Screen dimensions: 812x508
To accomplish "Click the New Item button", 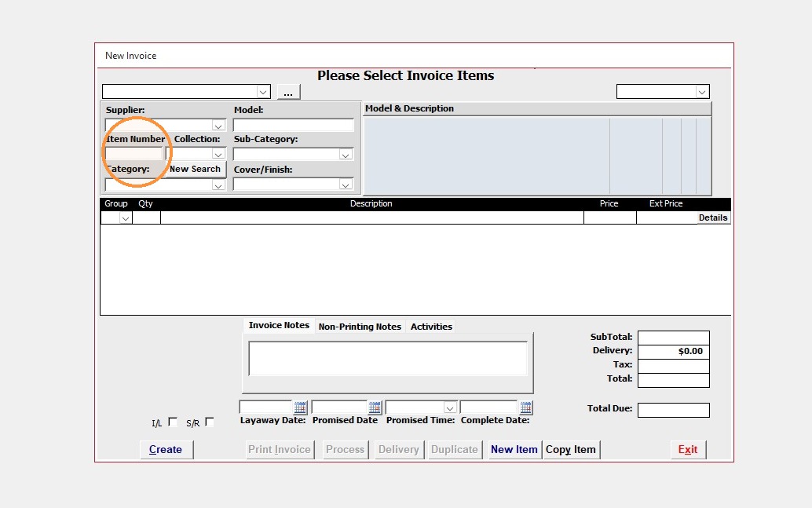I will coord(514,449).
